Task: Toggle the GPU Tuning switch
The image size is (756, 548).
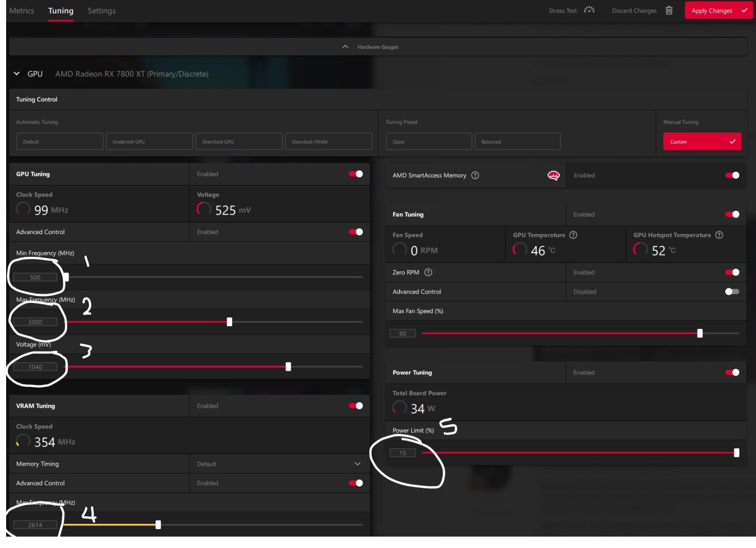Action: click(356, 174)
